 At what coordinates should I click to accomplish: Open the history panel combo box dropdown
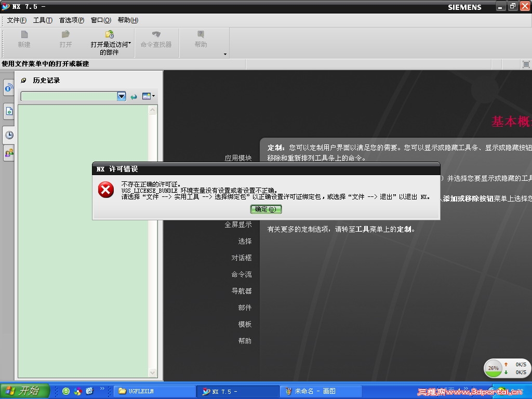[x=122, y=96]
